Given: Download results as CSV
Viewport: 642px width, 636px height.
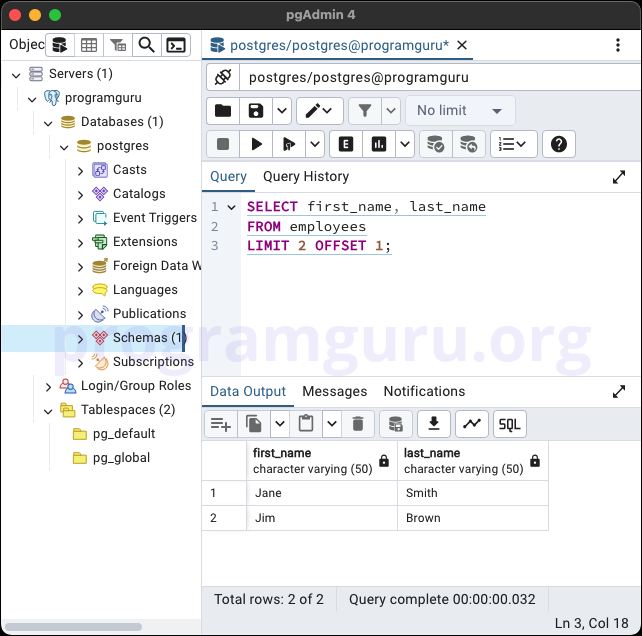Looking at the screenshot, I should (434, 424).
